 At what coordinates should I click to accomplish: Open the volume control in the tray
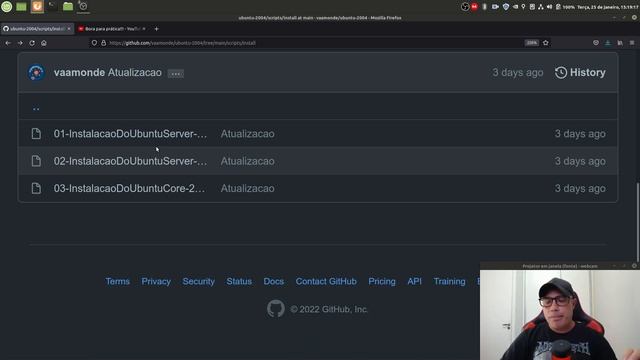549,7
